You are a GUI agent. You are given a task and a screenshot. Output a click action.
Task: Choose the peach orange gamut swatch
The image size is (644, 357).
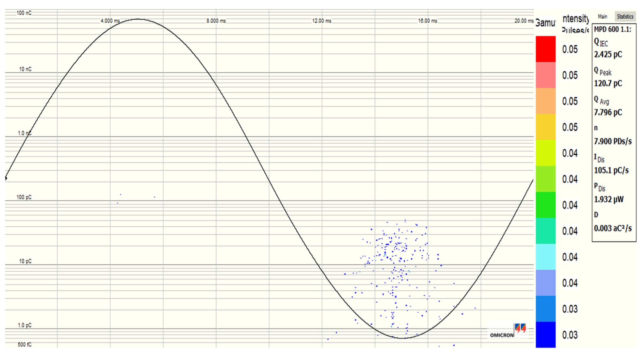[x=546, y=101]
